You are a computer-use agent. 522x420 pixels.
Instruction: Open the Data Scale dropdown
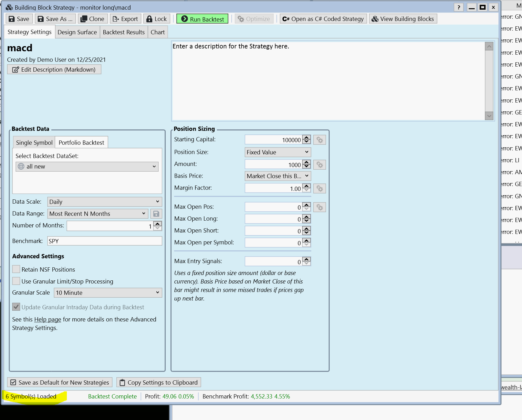[105, 202]
